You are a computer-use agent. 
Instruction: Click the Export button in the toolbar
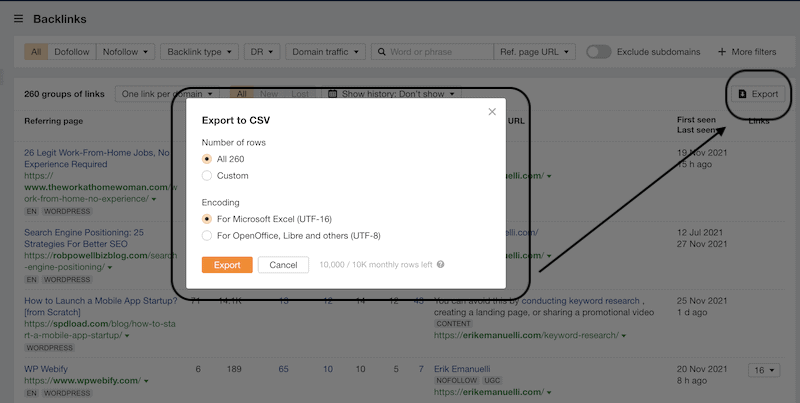758,94
